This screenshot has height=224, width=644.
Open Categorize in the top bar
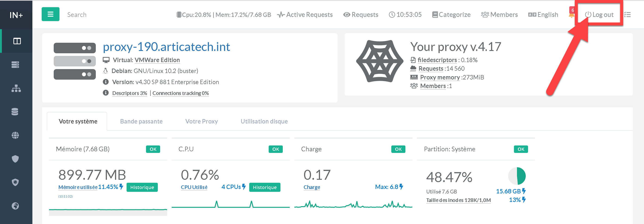[451, 15]
